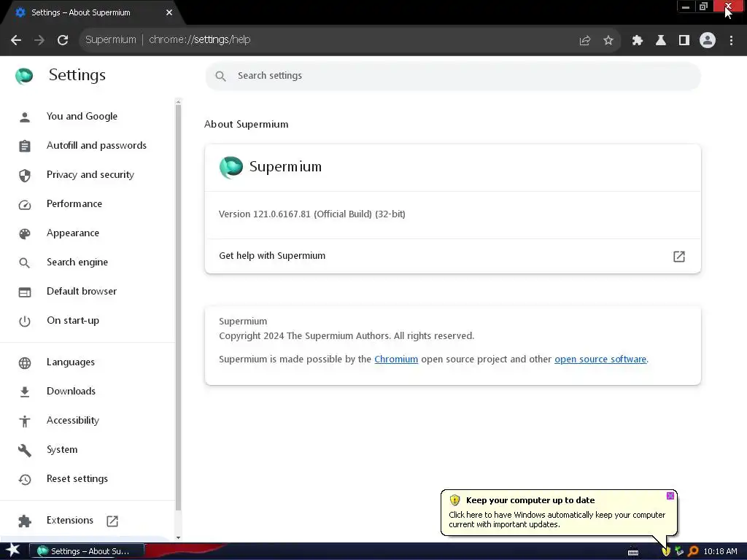Open Languages settings
747x560 pixels.
(x=71, y=362)
